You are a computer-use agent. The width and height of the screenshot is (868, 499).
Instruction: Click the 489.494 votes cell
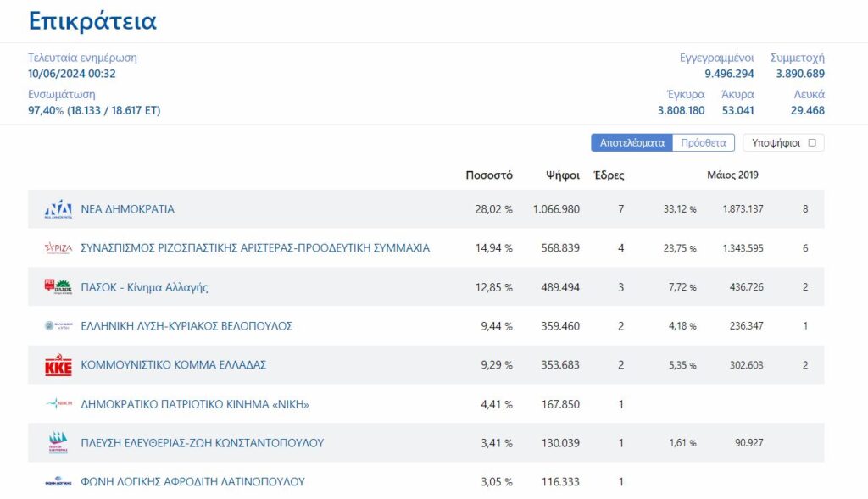point(560,287)
